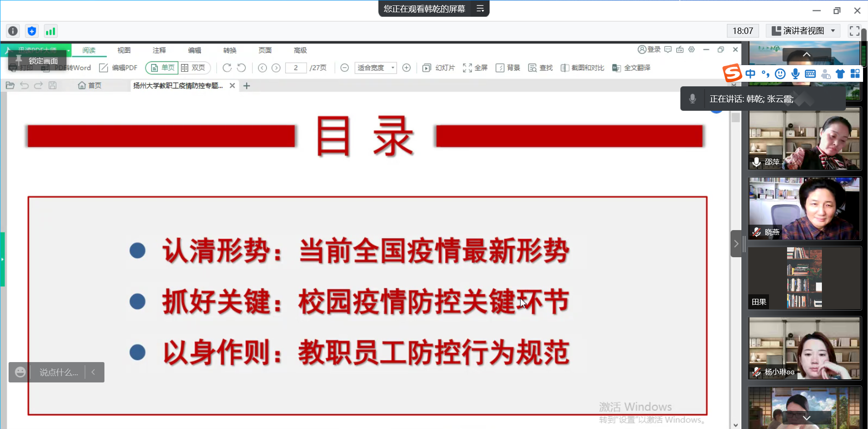The height and width of the screenshot is (429, 868).
Task: Open the 转换 menu tab
Action: [x=230, y=50]
